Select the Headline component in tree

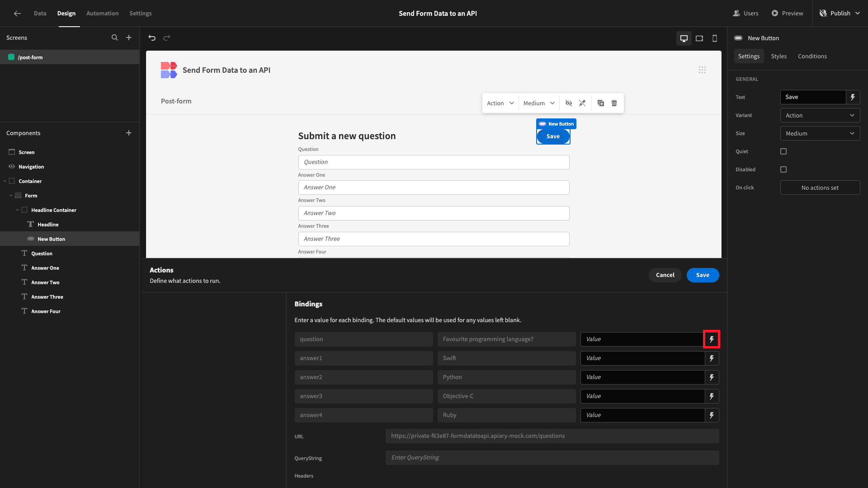[70, 225]
